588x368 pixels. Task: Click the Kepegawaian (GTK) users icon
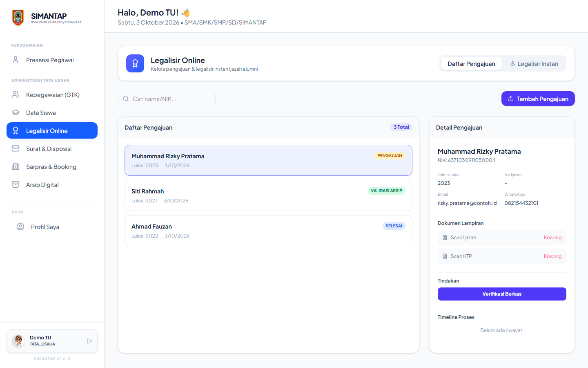click(x=16, y=95)
